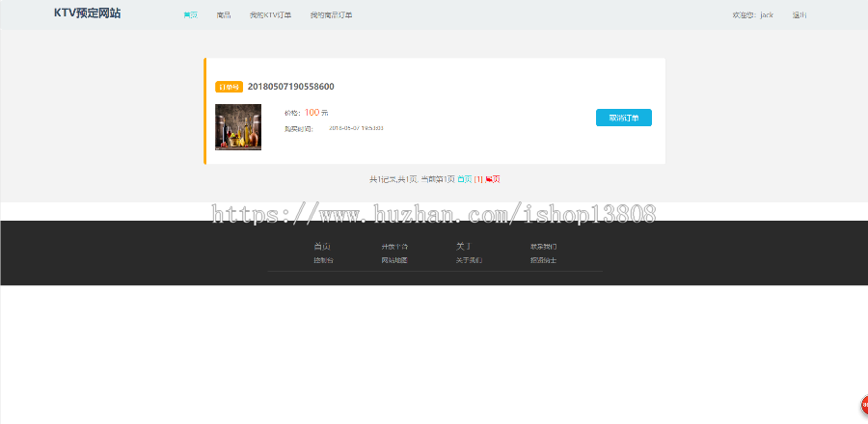The image size is (868, 424).
Task: Open 我的商品订单 page
Action: (331, 15)
